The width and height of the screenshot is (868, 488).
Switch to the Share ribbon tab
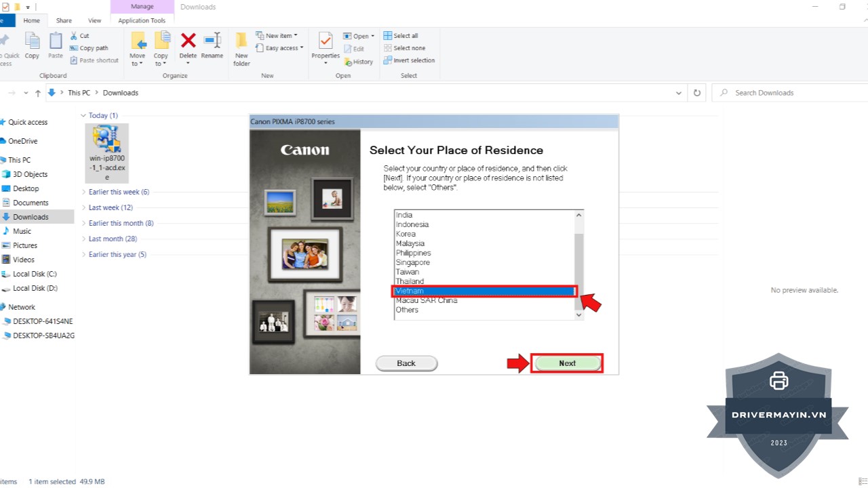point(64,21)
